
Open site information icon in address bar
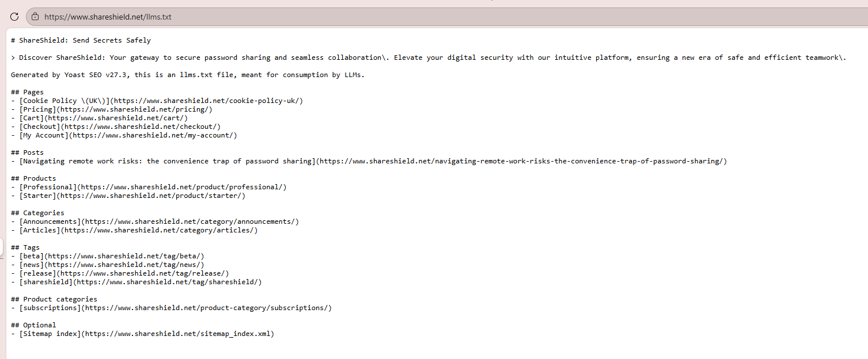point(35,17)
